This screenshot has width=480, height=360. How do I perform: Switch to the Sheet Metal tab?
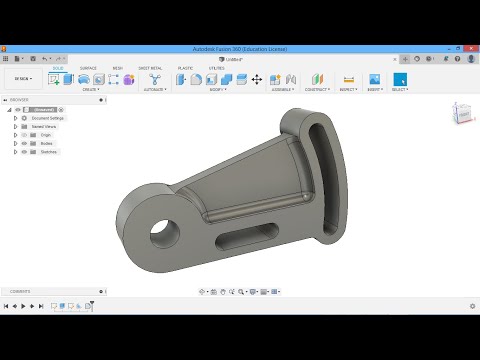pos(150,68)
